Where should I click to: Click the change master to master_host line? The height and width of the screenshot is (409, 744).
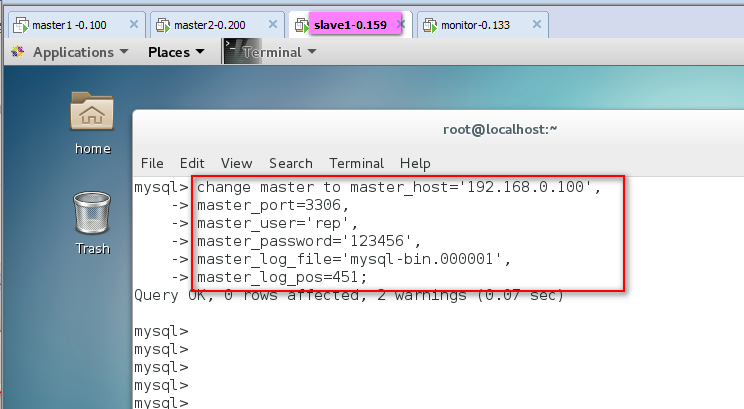point(399,187)
